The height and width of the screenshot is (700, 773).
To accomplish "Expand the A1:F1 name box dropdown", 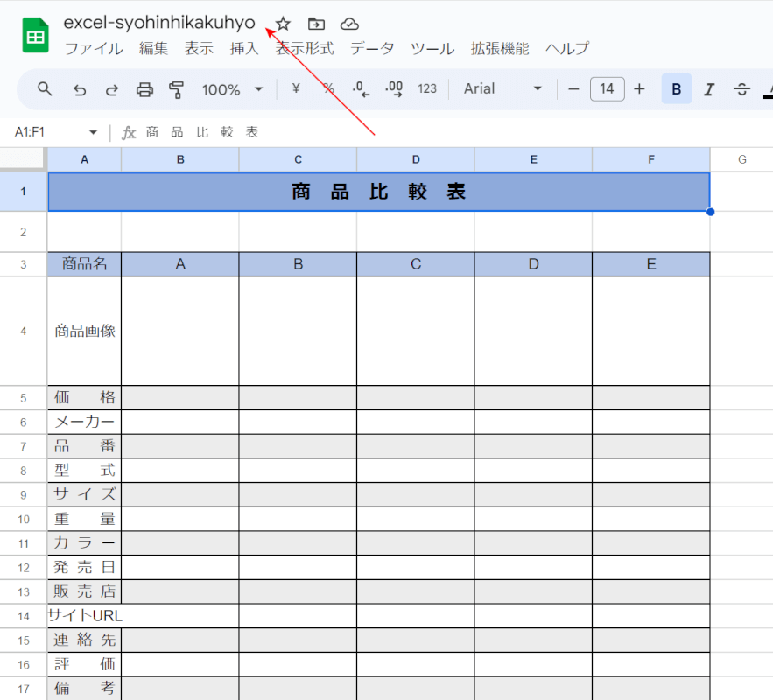I will pyautogui.click(x=93, y=132).
